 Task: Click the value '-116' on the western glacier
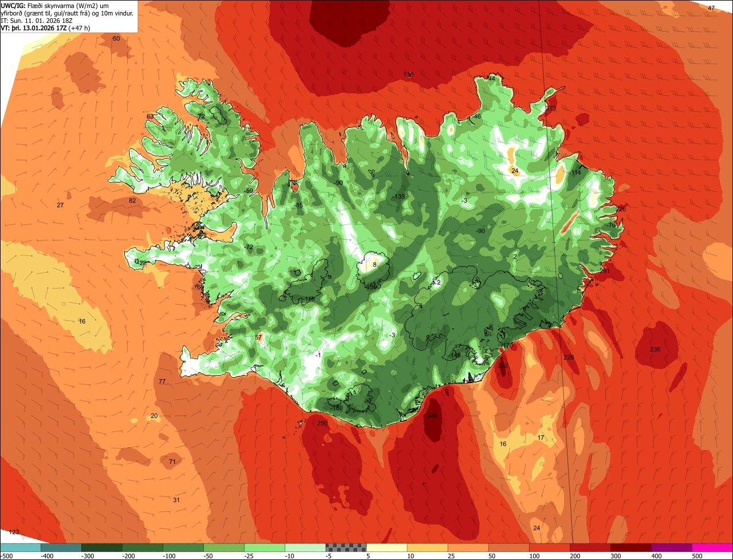point(309,299)
